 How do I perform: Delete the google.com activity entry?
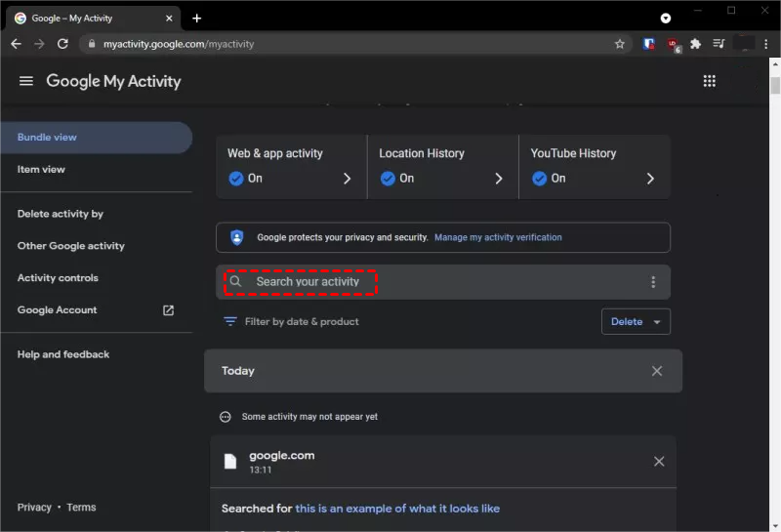point(659,462)
